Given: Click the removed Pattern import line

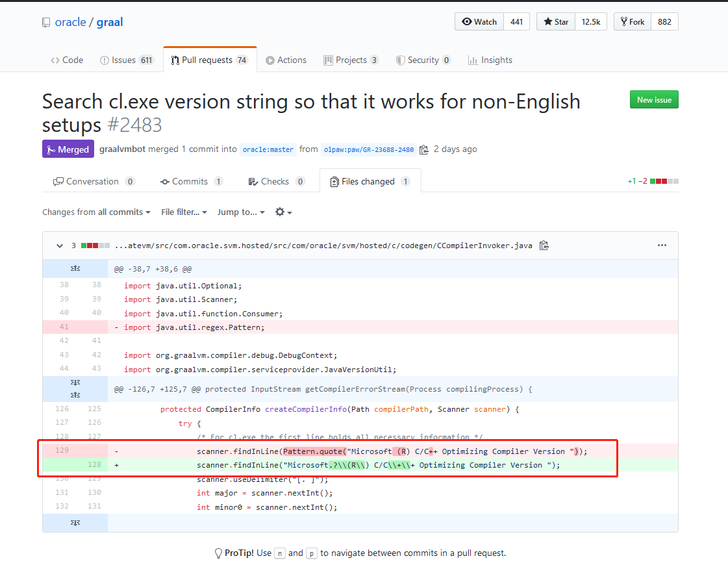Looking at the screenshot, I should (x=393, y=327).
